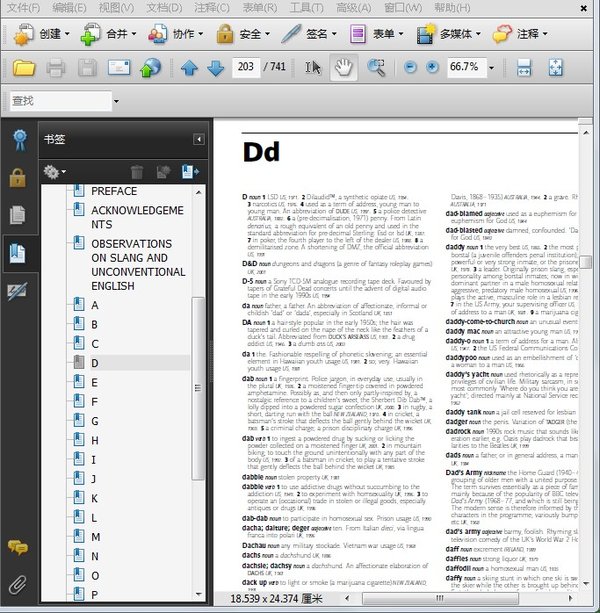Open the pages thumbnail sidebar panel

(18, 215)
